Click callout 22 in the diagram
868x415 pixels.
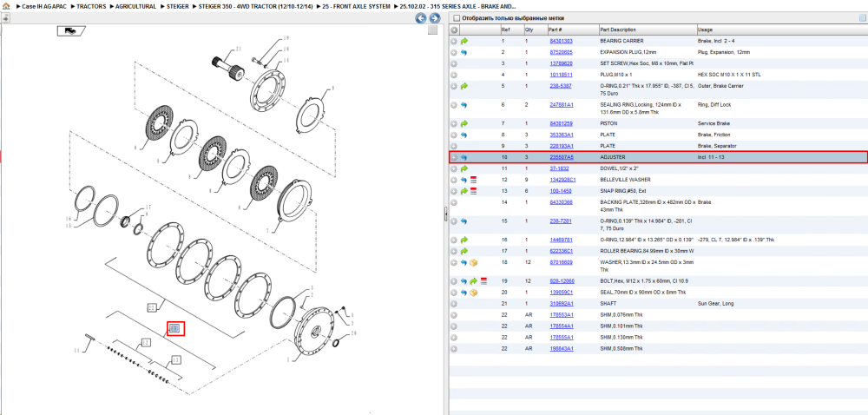[x=152, y=306]
